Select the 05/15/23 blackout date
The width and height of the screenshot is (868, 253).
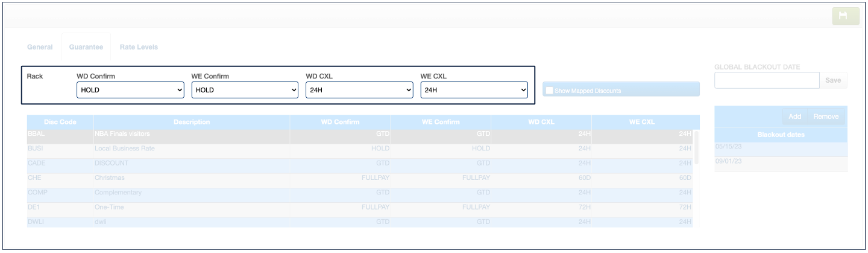[781, 146]
